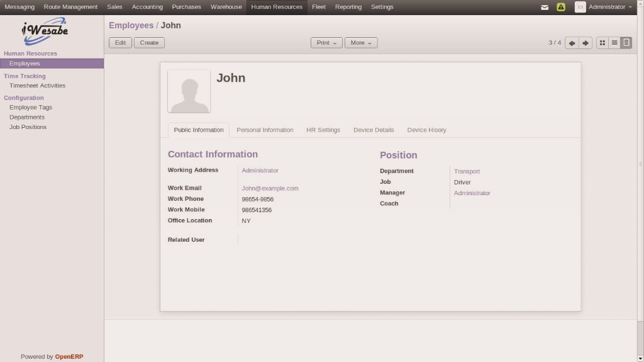The width and height of the screenshot is (644, 362).
Task: Open the Fleet menu
Action: 319,7
